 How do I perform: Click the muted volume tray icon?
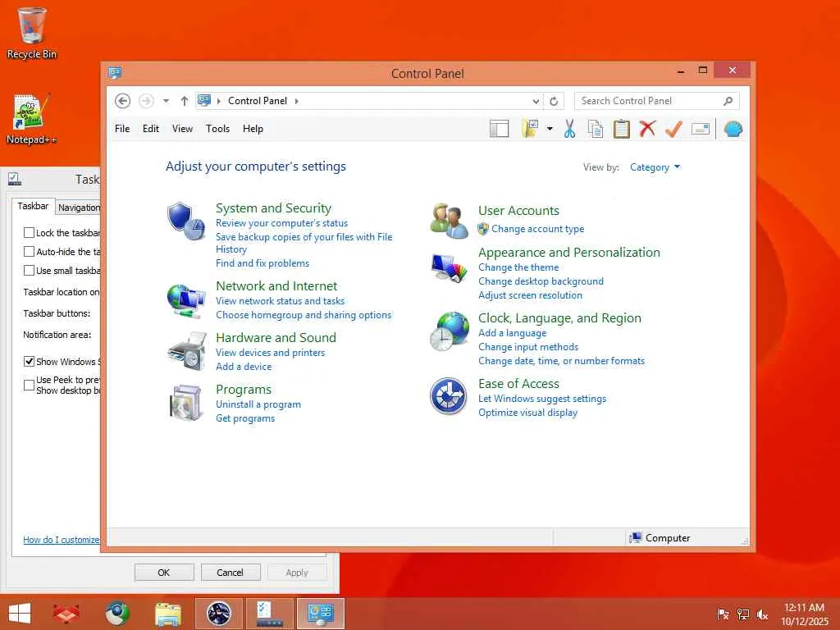point(762,614)
